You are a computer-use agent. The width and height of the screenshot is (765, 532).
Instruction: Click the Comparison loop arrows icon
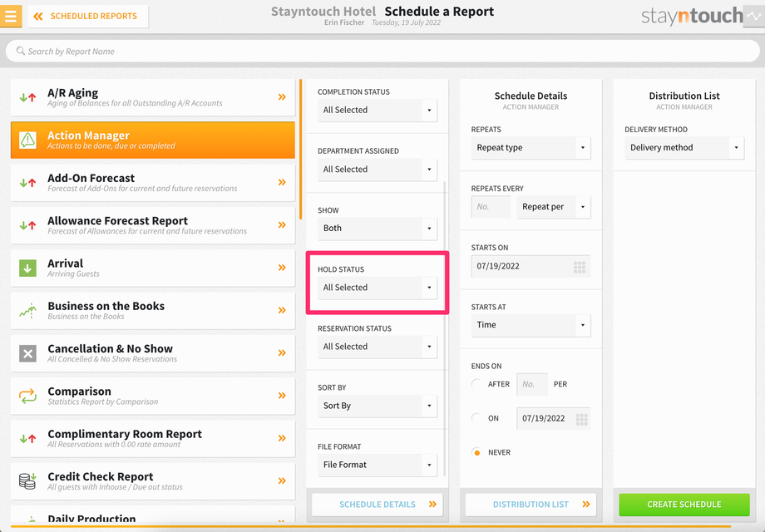pyautogui.click(x=27, y=396)
